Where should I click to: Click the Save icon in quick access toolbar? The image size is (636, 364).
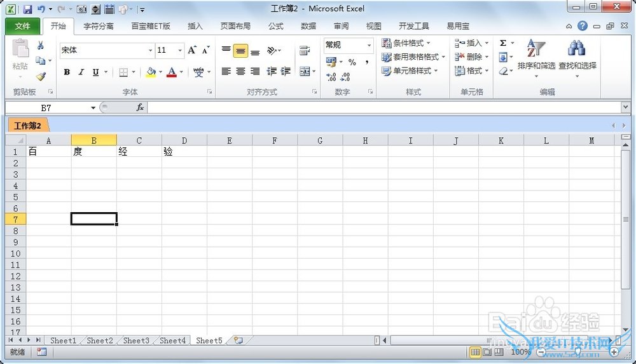click(27, 9)
